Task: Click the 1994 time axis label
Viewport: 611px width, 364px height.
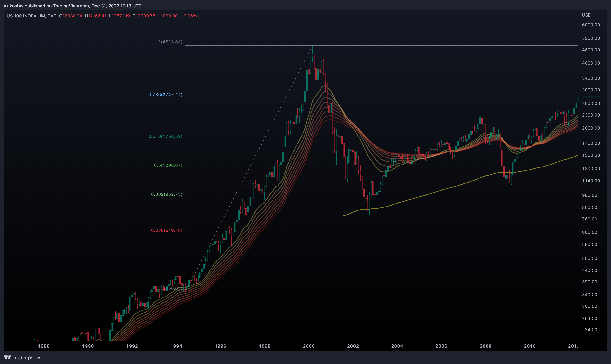Action: pyautogui.click(x=176, y=346)
